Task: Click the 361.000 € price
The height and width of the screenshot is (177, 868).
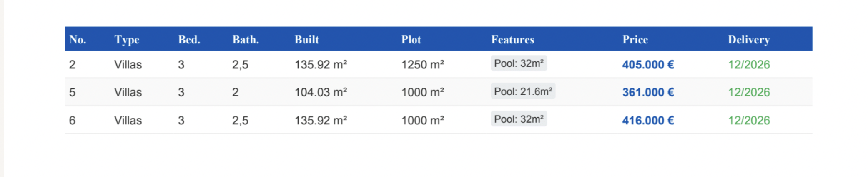Action: [x=648, y=92]
